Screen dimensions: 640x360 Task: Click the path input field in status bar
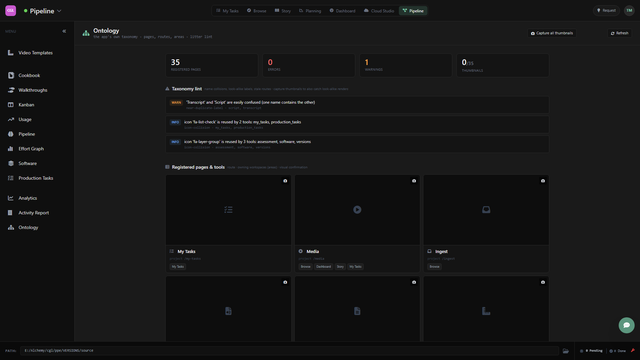pyautogui.click(x=289, y=351)
